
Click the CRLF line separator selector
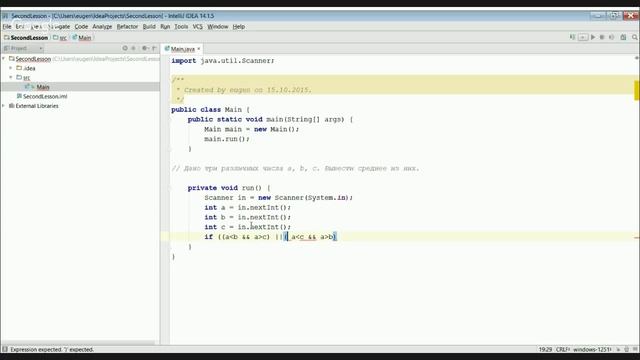[562, 349]
